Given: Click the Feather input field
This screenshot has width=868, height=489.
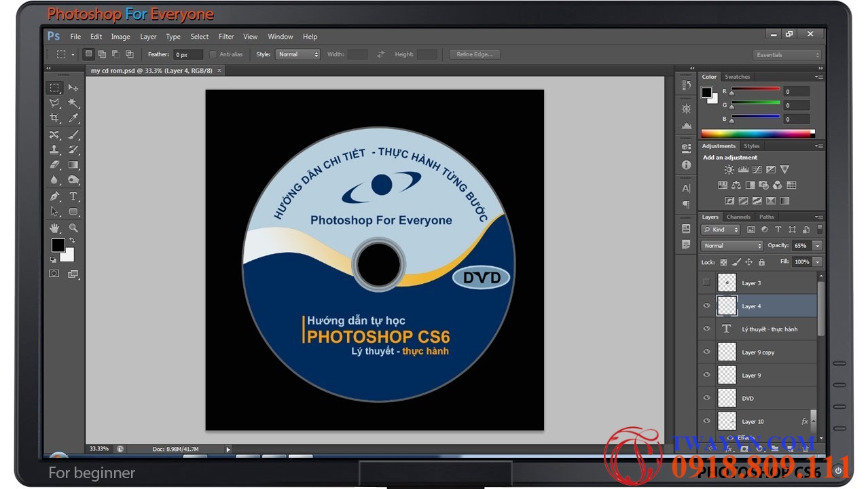Looking at the screenshot, I should click(187, 54).
